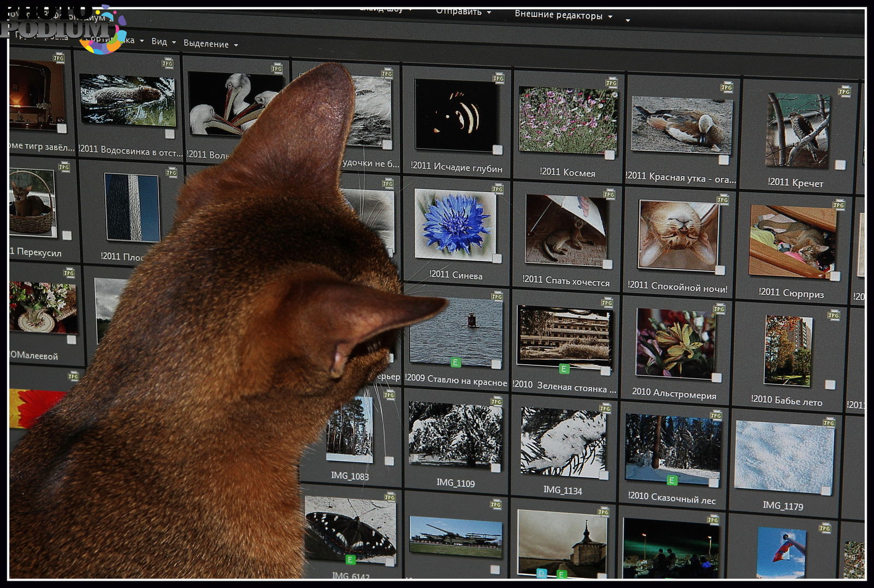
Task: Tick the selection checkbox on Красная утка
Action: coord(724,160)
